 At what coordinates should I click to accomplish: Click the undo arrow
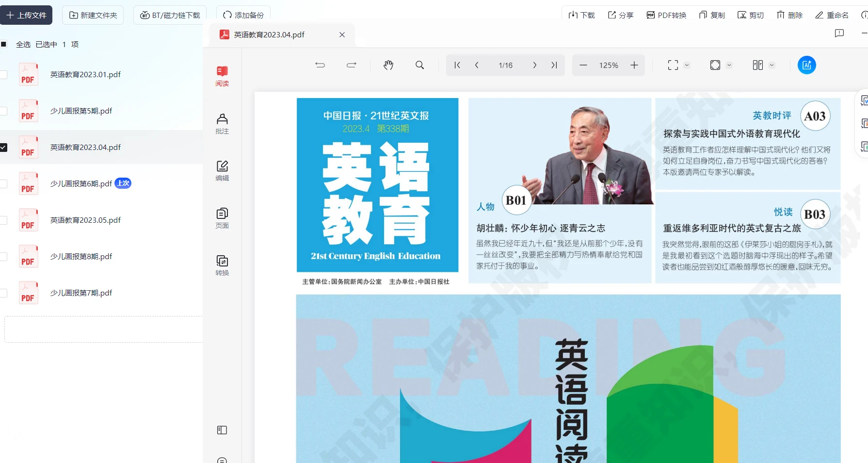coord(320,65)
